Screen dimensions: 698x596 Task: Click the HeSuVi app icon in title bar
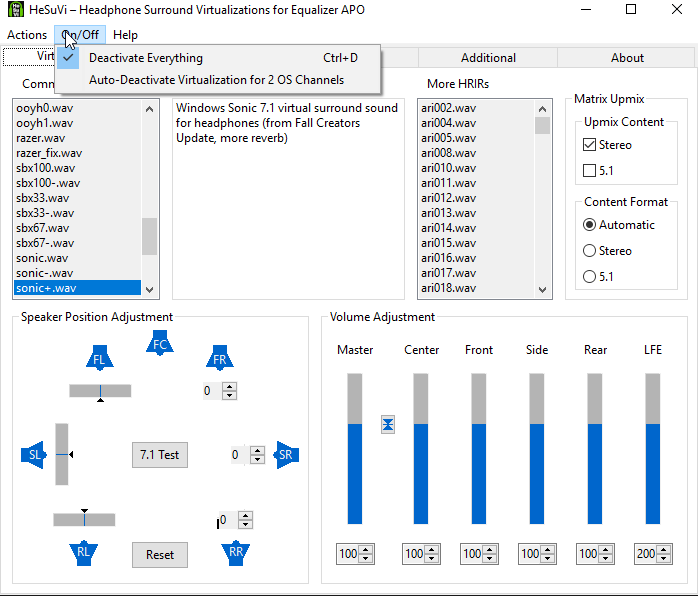(x=16, y=9)
